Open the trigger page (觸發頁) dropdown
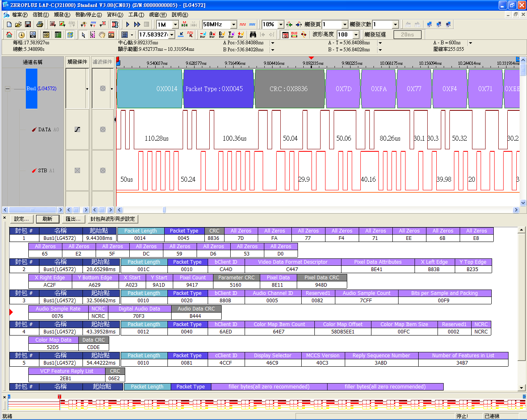Screen dimensions: 527x420 345,25
